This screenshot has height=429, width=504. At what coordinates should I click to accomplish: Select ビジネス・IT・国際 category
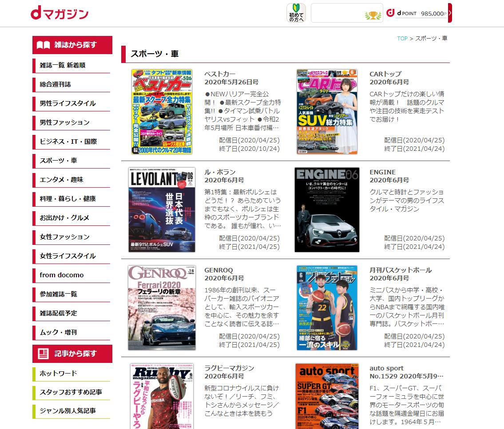coord(71,142)
